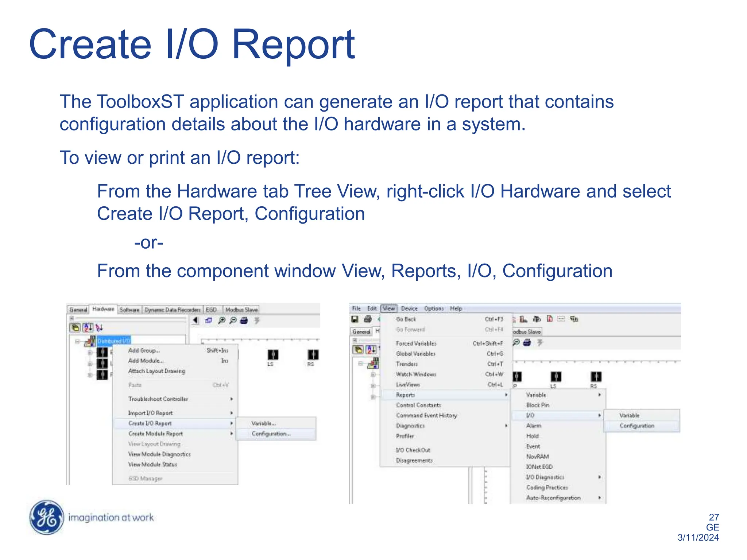Collapse the Distributed I/O tree node
The height and width of the screenshot is (560, 747).
pos(77,342)
